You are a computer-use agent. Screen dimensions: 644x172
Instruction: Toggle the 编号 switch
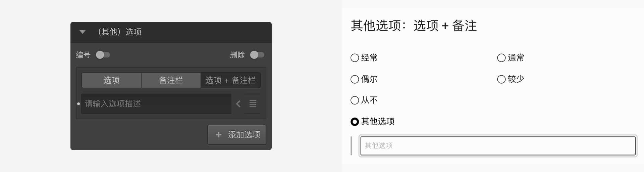click(103, 55)
